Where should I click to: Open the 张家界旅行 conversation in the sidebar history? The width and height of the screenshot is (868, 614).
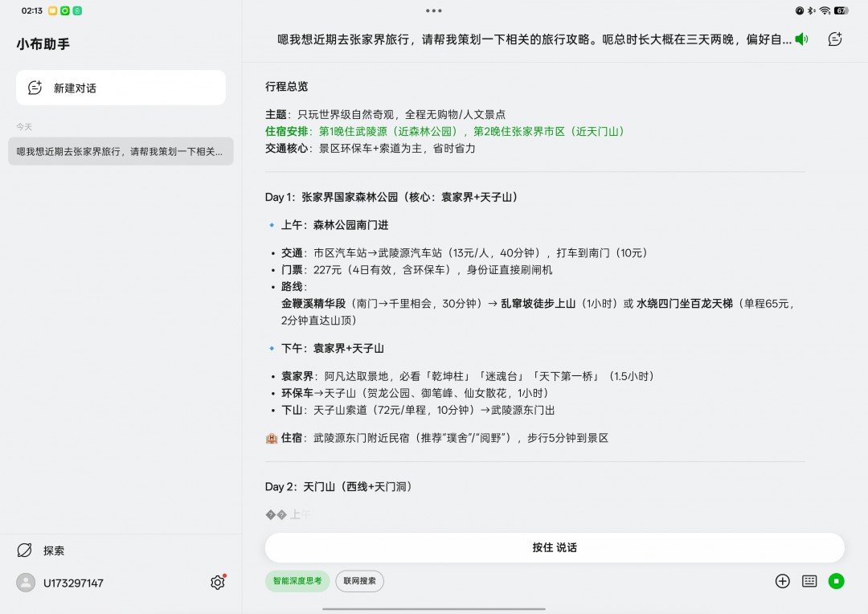pyautogui.click(x=121, y=151)
